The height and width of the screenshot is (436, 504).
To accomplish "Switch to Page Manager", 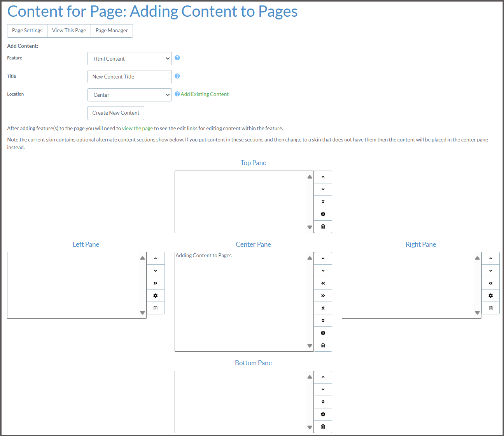I will (x=112, y=31).
